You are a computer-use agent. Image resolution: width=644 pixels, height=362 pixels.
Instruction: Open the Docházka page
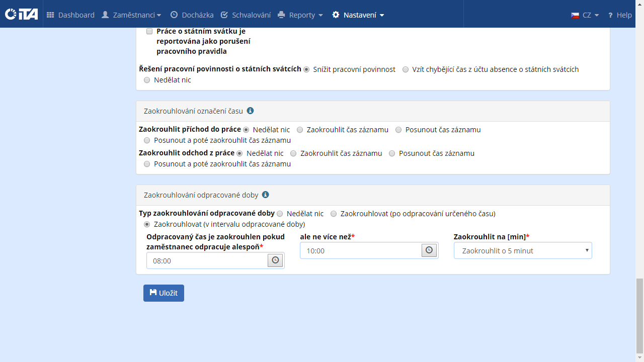tap(192, 15)
